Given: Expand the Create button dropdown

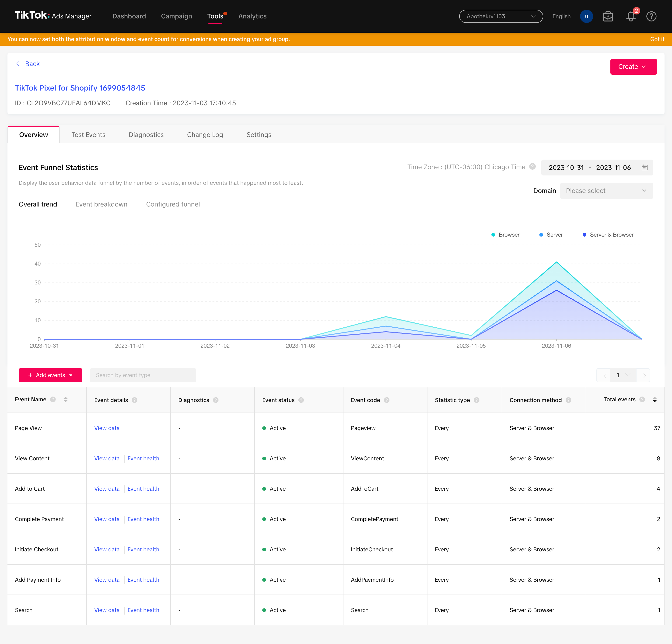Looking at the screenshot, I should click(633, 66).
